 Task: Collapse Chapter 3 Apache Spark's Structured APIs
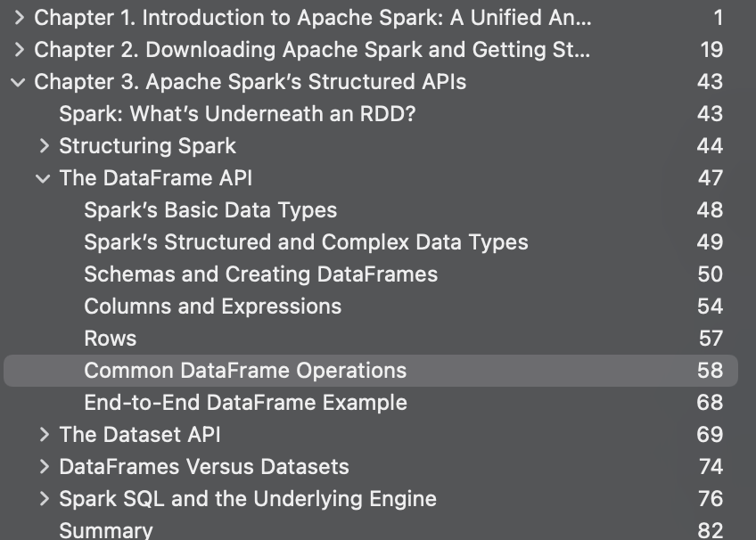coord(18,82)
